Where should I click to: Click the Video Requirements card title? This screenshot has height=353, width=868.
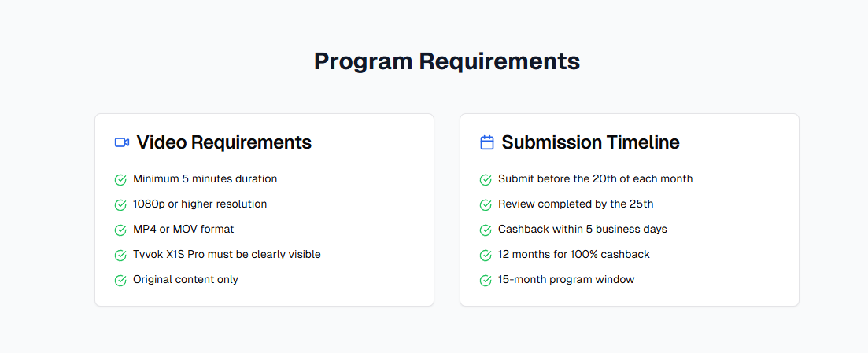tap(224, 143)
